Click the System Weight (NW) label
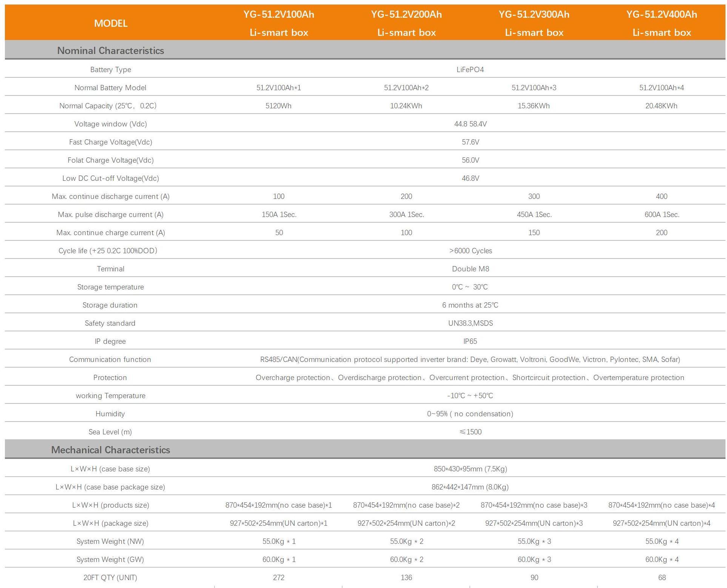727x588 pixels. click(x=110, y=541)
